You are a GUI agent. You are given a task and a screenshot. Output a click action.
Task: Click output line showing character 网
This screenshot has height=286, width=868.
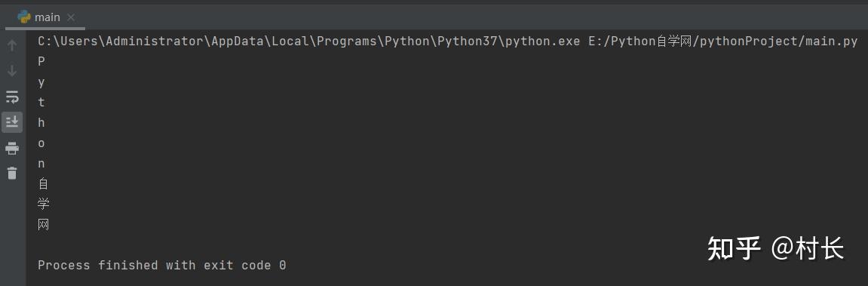tap(43, 224)
